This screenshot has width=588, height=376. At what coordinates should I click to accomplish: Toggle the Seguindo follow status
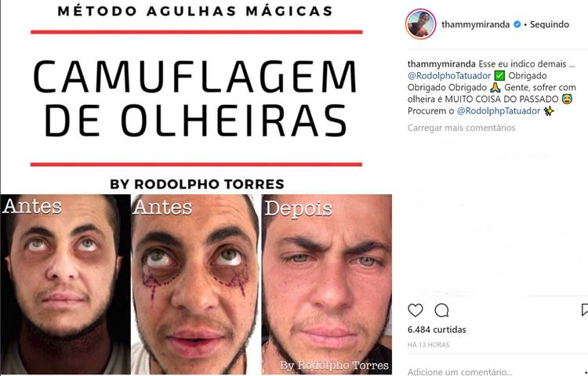tap(550, 24)
